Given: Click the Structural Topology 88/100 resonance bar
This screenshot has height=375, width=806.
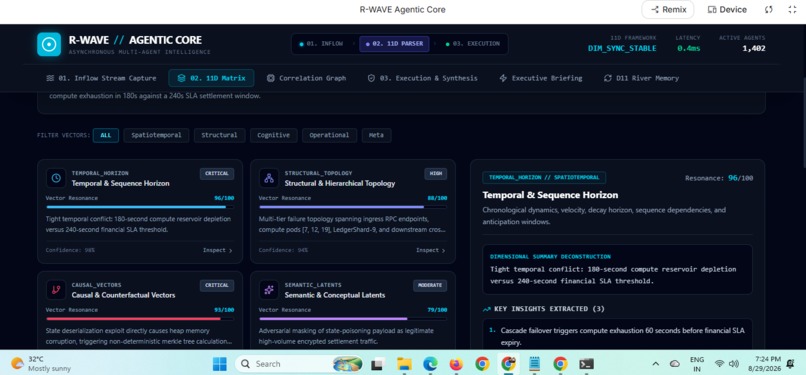Looking at the screenshot, I should point(353,207).
